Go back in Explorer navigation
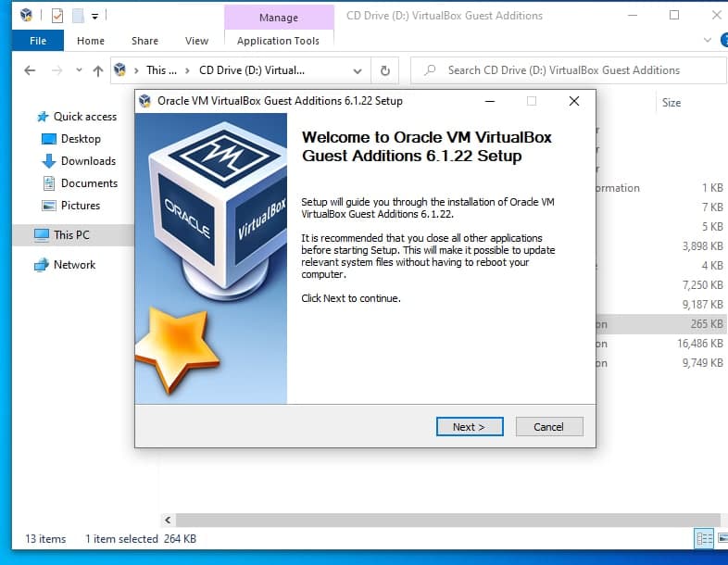The width and height of the screenshot is (728, 565). tap(30, 70)
